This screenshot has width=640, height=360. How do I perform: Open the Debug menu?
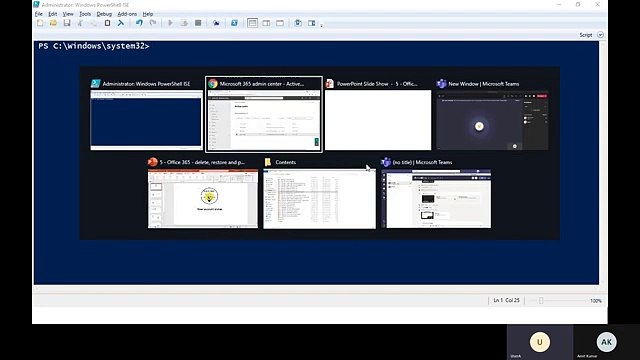pyautogui.click(x=104, y=14)
